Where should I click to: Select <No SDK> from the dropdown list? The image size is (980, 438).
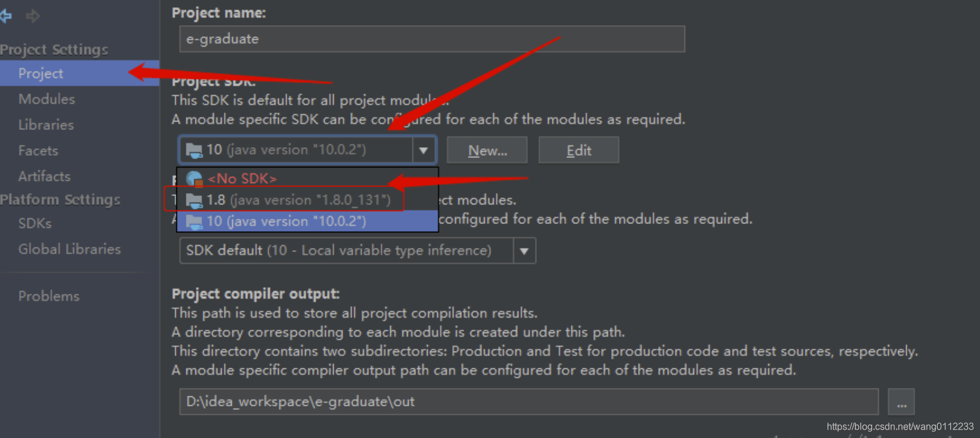[241, 178]
